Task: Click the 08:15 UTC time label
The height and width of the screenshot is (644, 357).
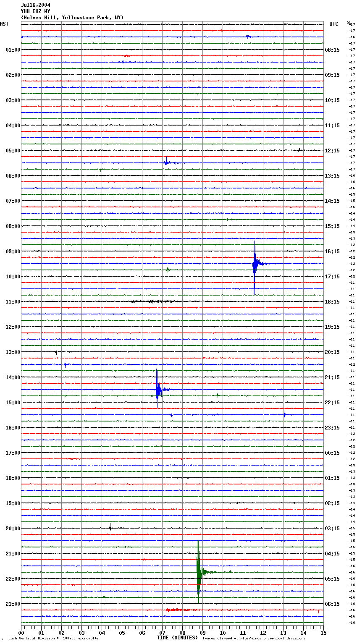Action: coord(332,50)
